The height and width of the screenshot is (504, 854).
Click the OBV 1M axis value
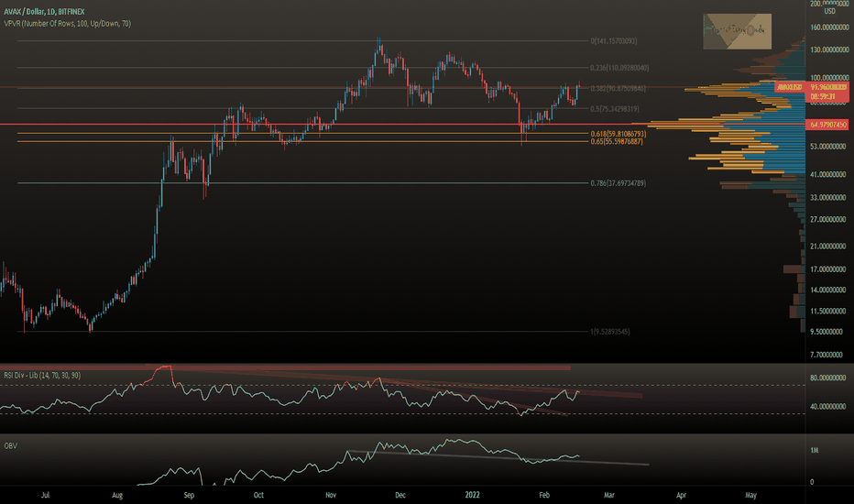pyautogui.click(x=815, y=450)
